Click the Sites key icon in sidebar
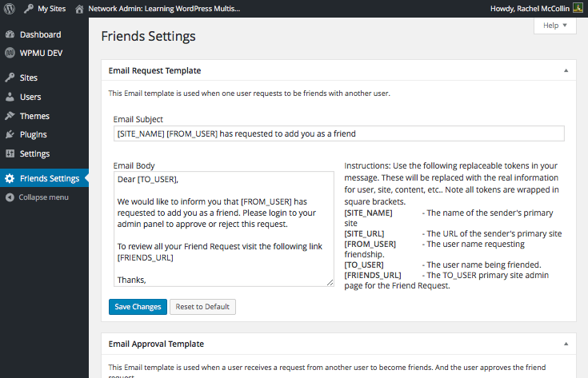 coord(10,78)
